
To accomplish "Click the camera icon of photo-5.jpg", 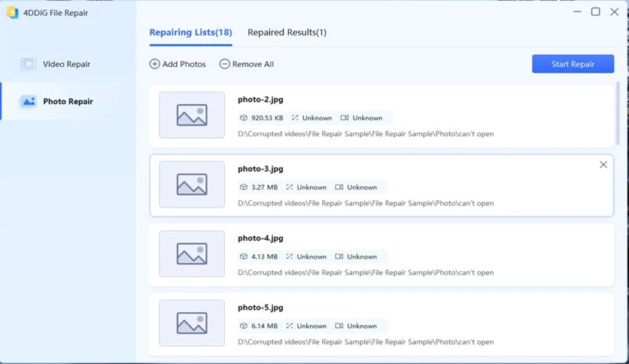I will coord(339,326).
